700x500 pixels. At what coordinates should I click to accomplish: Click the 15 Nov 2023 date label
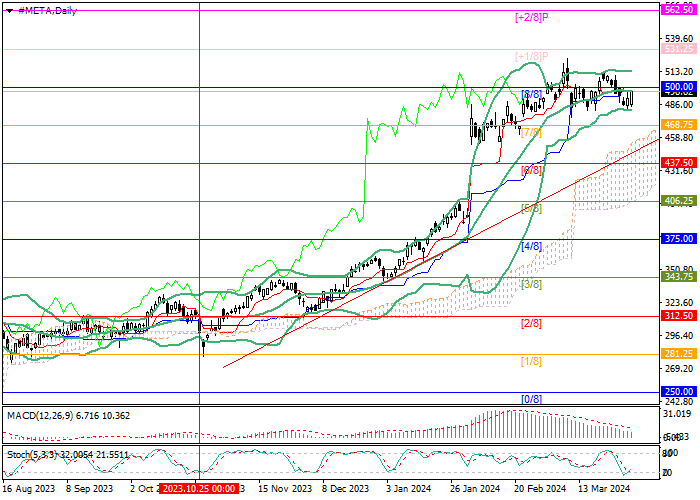285,489
